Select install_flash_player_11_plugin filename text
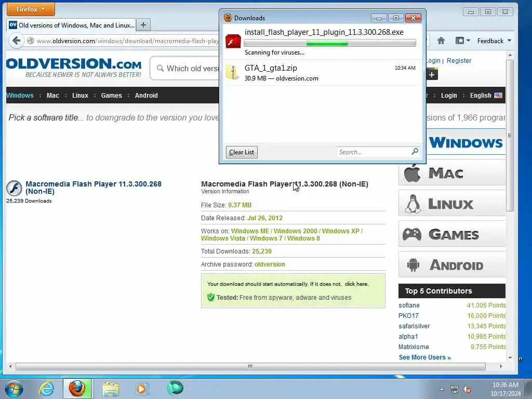This screenshot has width=532, height=399. coord(324,32)
